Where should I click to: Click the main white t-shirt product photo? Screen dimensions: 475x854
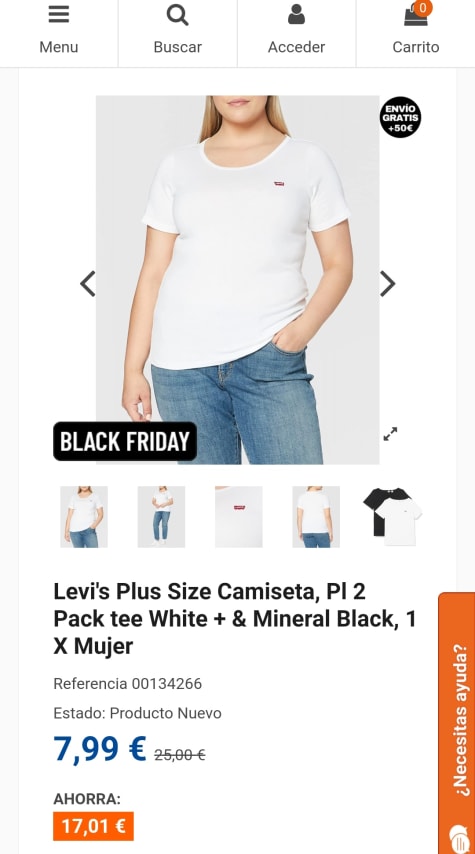(238, 280)
